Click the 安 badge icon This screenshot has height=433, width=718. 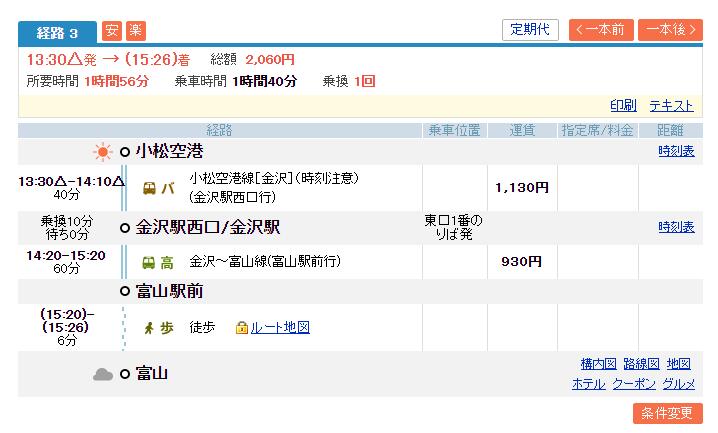[111, 30]
